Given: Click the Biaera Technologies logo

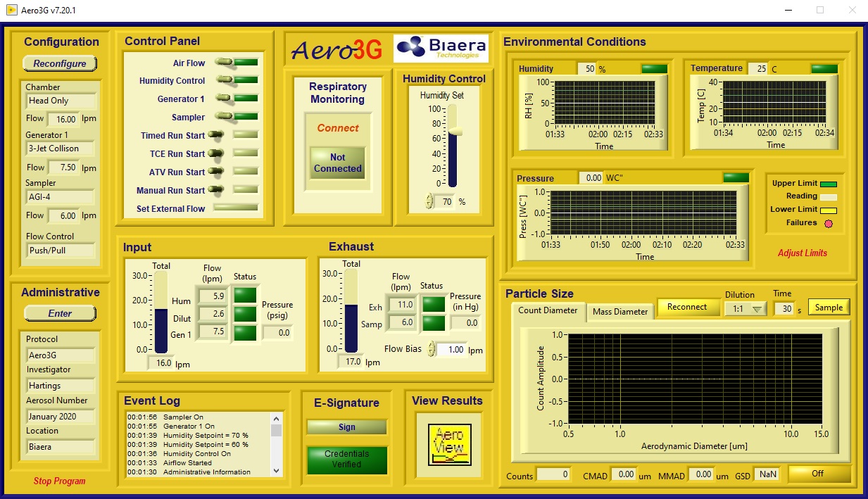Looking at the screenshot, I should tap(441, 49).
